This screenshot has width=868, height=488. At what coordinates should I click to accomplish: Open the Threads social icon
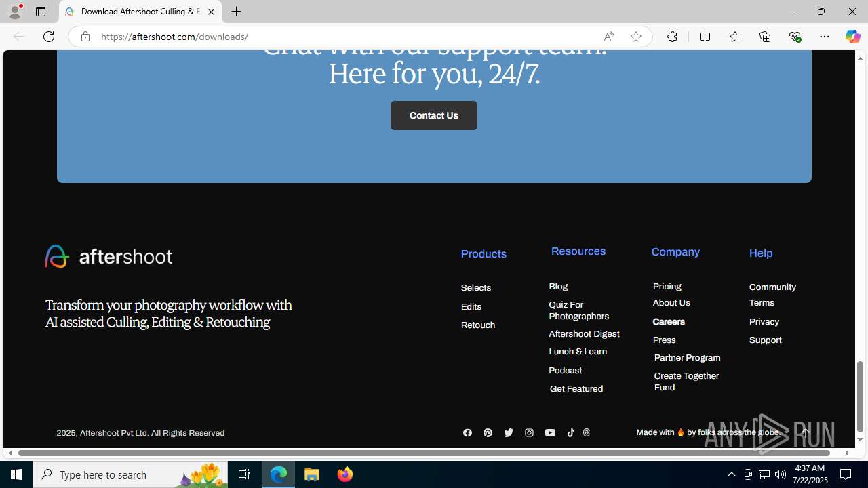(x=587, y=433)
